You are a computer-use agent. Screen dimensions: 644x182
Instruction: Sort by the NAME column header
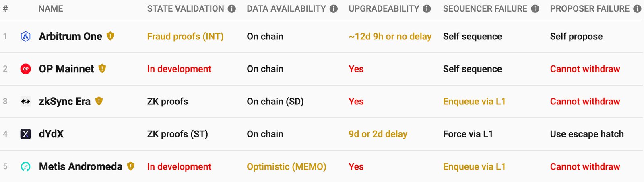click(51, 9)
